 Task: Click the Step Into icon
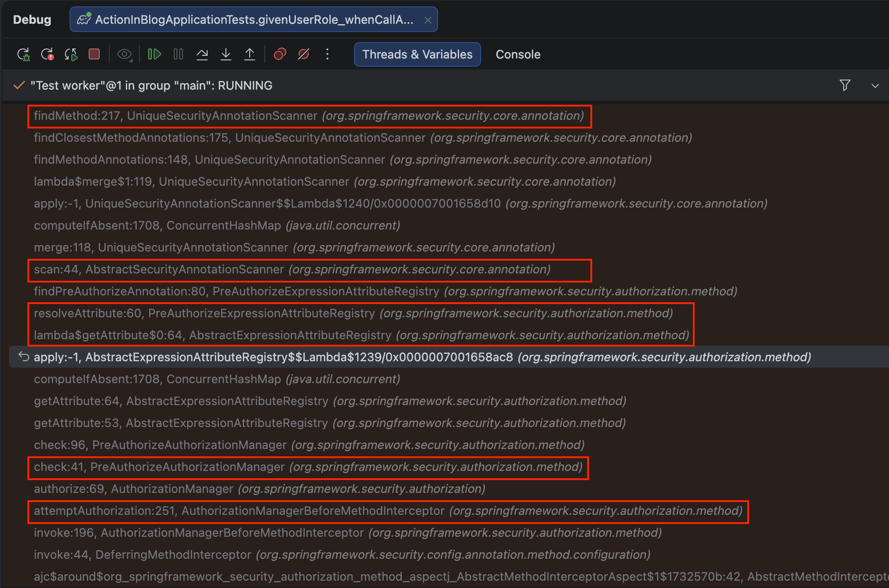pyautogui.click(x=226, y=54)
